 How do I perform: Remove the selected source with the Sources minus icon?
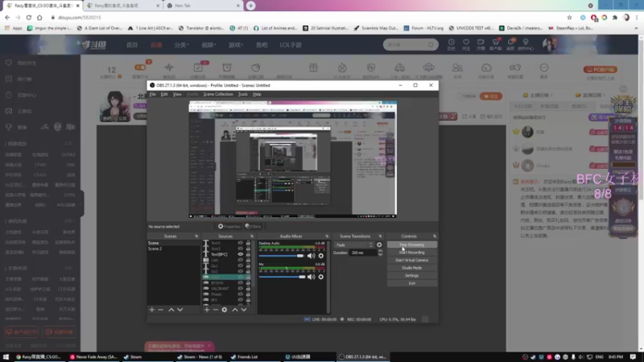[215, 310]
